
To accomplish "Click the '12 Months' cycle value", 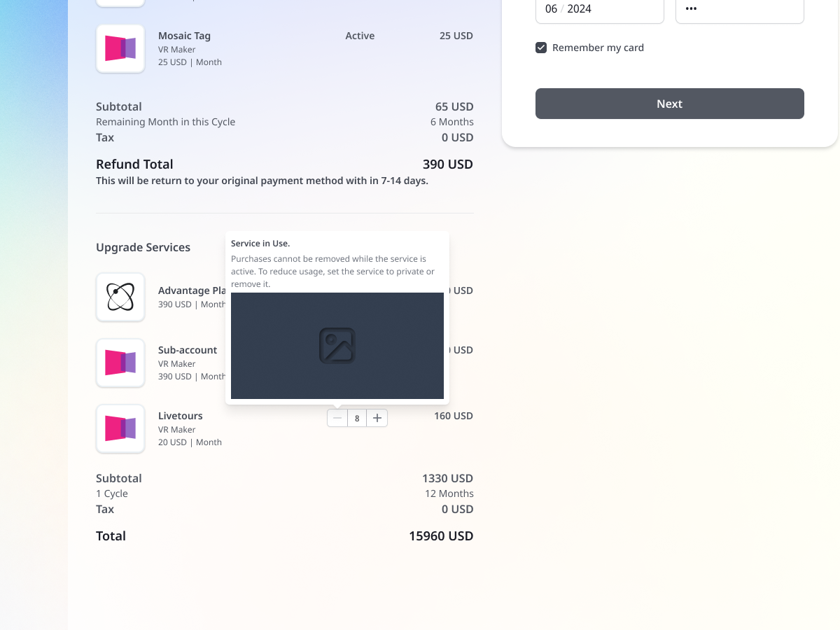I will pos(449,494).
